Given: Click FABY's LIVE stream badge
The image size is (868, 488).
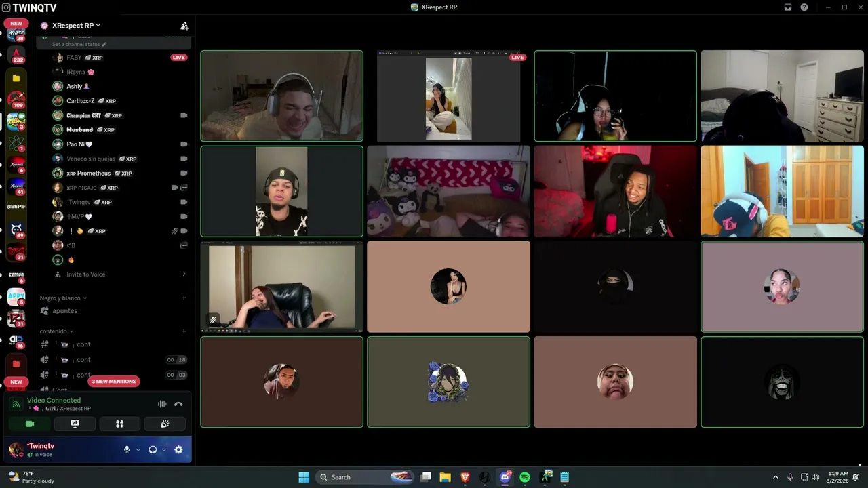Looking at the screenshot, I should [179, 58].
